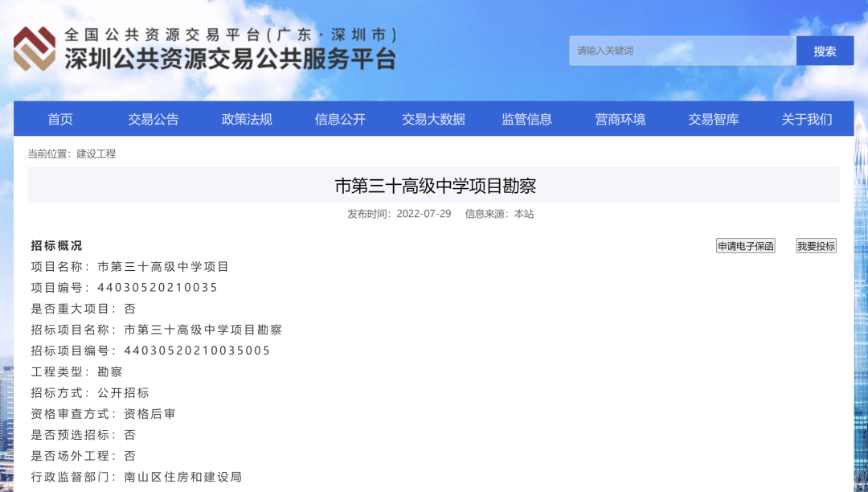The height and width of the screenshot is (492, 868).
Task: Open the 交易智库 menu item
Action: (x=713, y=118)
